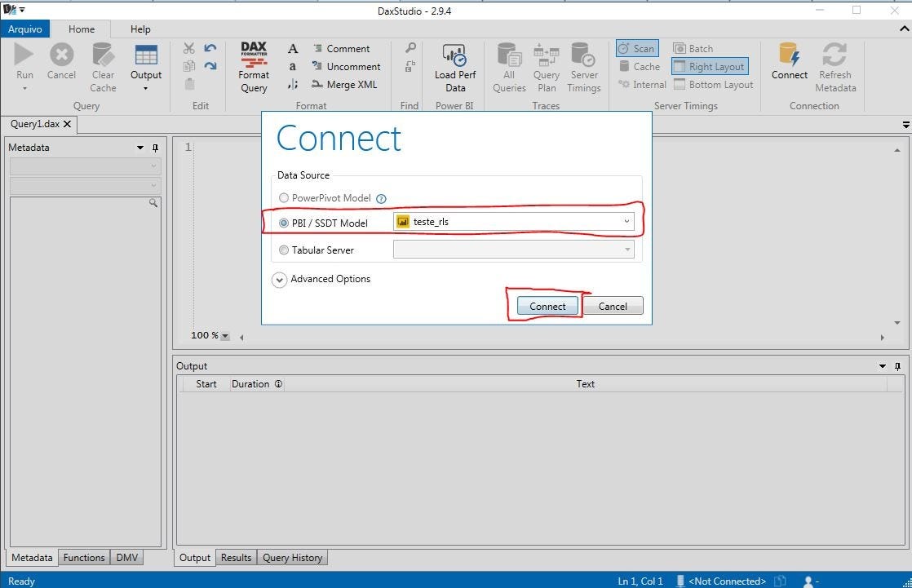Select the PowerPivot Model radio button
This screenshot has height=588, width=912.
(284, 197)
